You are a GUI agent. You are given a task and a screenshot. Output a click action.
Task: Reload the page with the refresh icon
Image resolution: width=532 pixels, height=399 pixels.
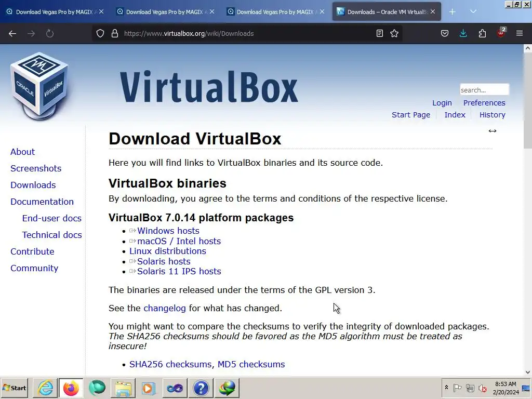pos(50,33)
